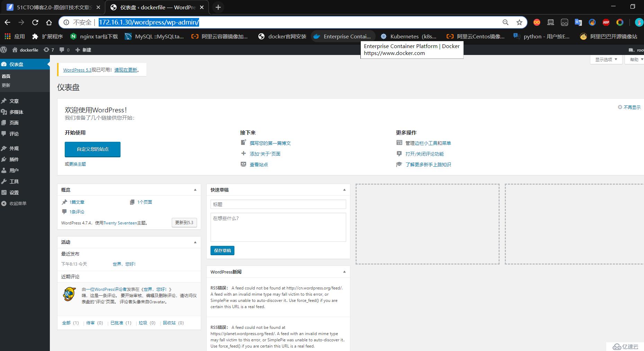The width and height of the screenshot is (644, 351).
Task: Select 仪表盘 in the sidebar
Action: click(25, 64)
